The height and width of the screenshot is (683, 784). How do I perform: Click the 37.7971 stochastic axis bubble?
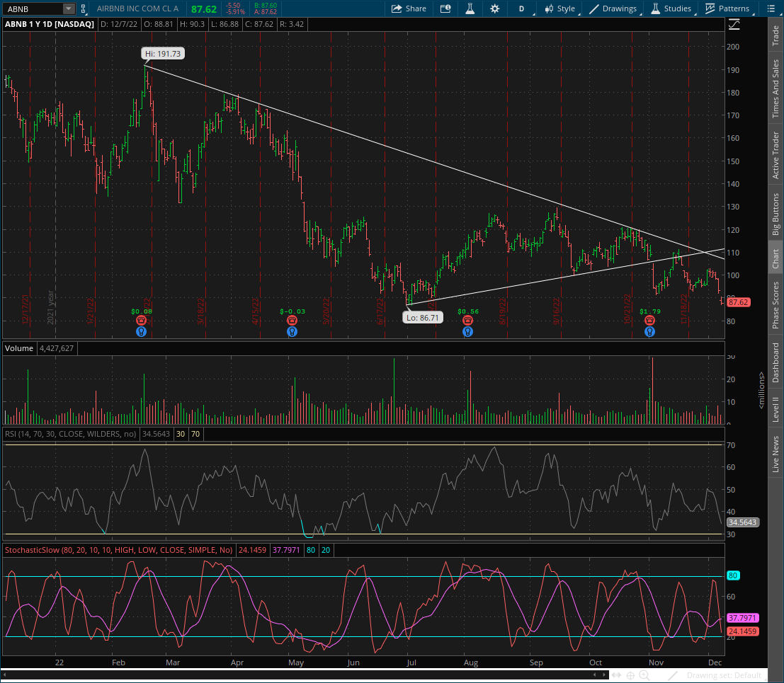coord(742,618)
